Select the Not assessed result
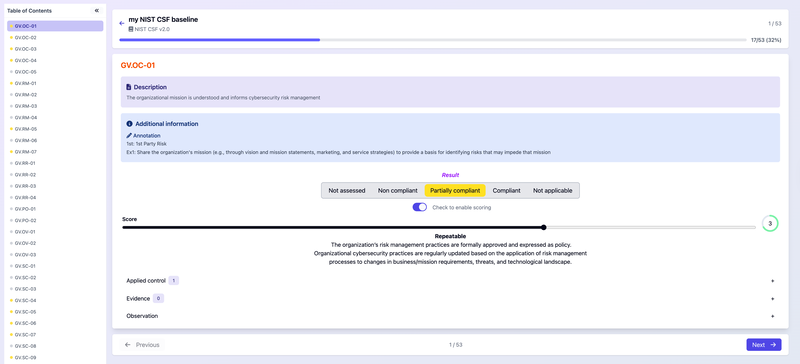The height and width of the screenshot is (364, 800). pos(347,190)
